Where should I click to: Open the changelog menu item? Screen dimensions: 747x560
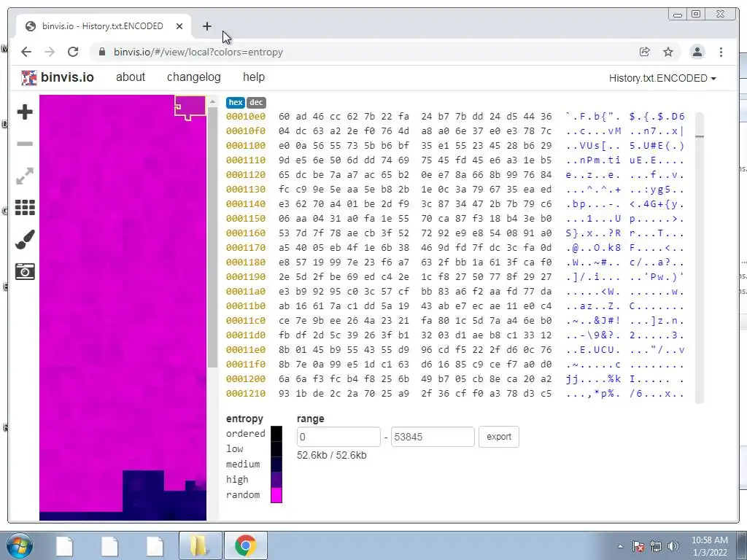coord(193,77)
